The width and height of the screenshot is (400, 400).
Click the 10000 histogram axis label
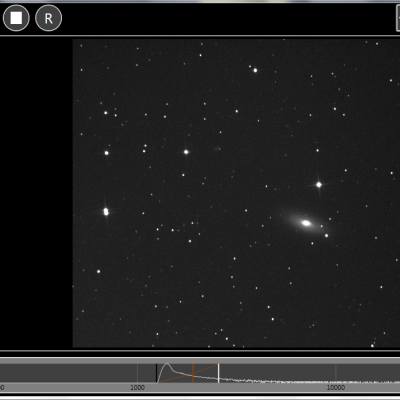coord(336,387)
